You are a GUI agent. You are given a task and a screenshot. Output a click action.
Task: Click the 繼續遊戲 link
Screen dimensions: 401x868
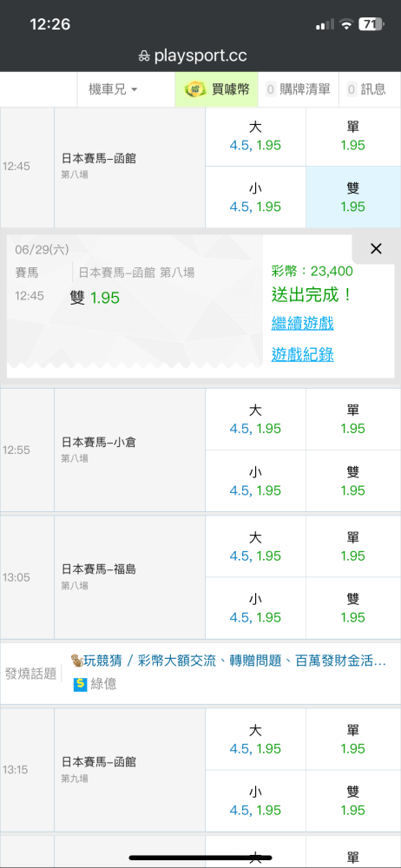pyautogui.click(x=302, y=323)
